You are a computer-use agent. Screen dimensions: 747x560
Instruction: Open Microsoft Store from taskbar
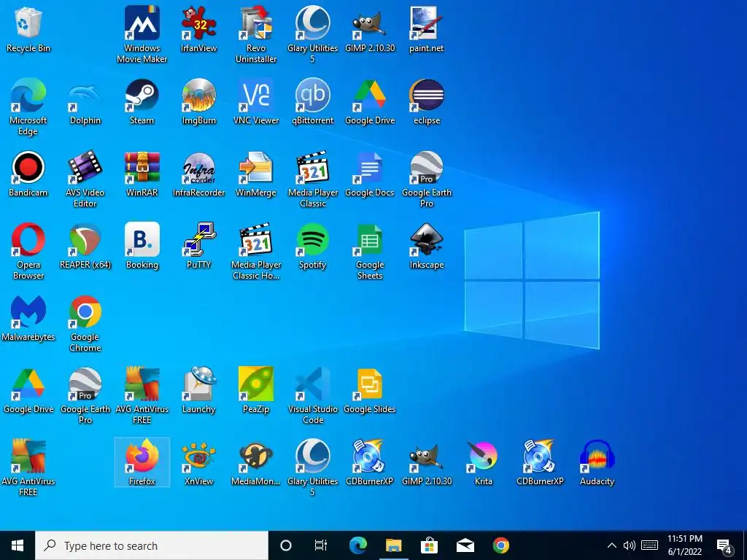(x=429, y=545)
